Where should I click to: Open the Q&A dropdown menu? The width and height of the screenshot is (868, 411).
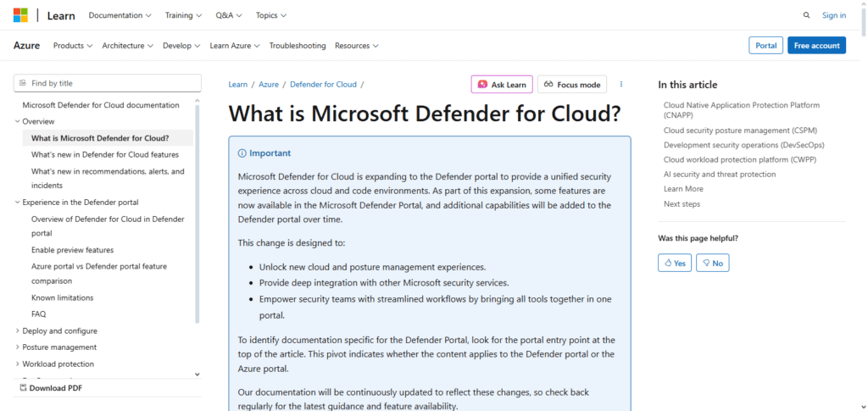(229, 15)
